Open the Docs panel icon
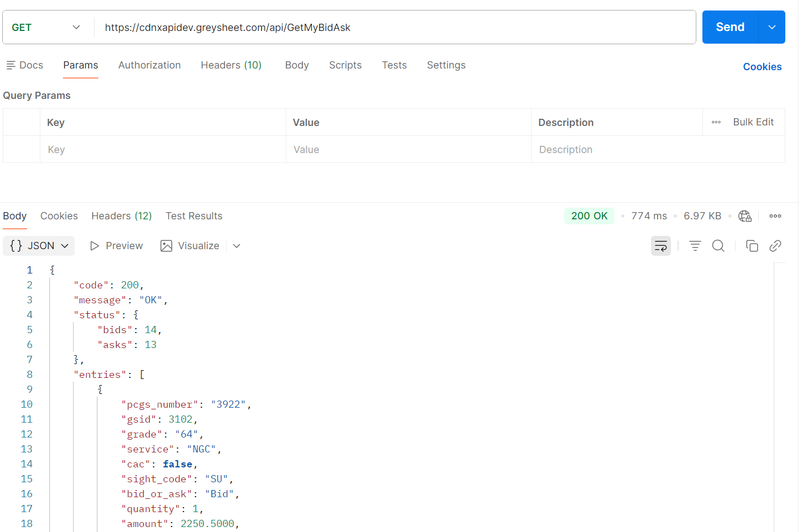The width and height of the screenshot is (803, 532). pos(10,65)
